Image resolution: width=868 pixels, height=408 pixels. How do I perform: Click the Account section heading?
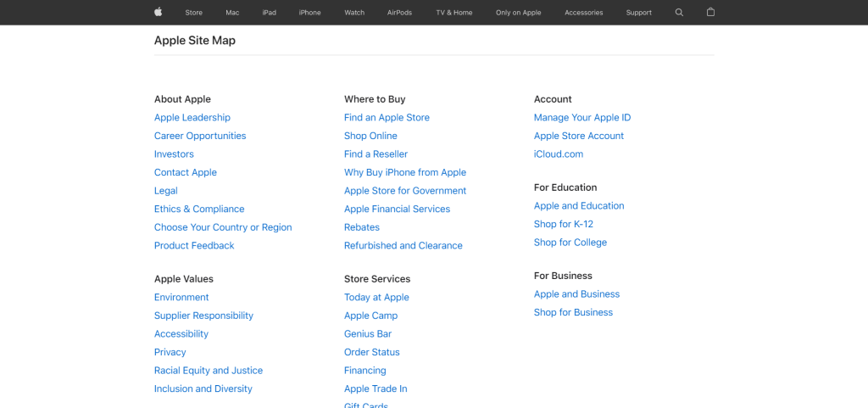[553, 99]
